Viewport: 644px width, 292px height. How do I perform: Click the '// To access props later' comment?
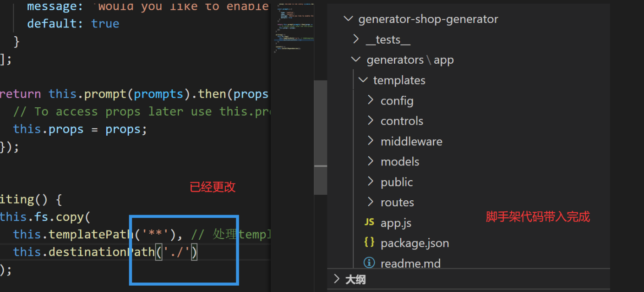click(142, 112)
